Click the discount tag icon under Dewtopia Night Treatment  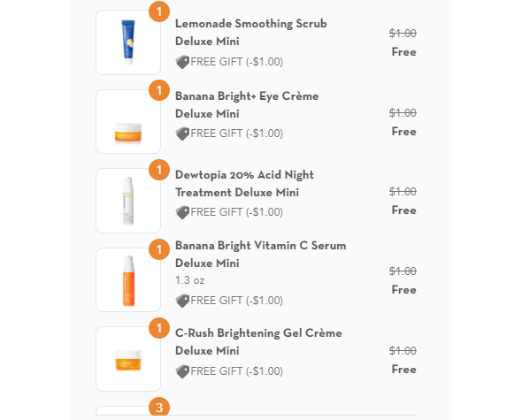[x=182, y=212]
